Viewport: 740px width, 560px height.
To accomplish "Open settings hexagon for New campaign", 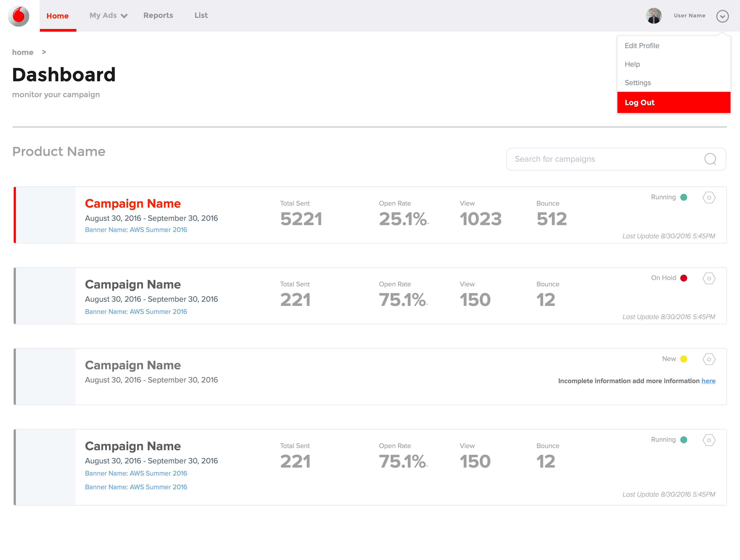I will coord(709,359).
